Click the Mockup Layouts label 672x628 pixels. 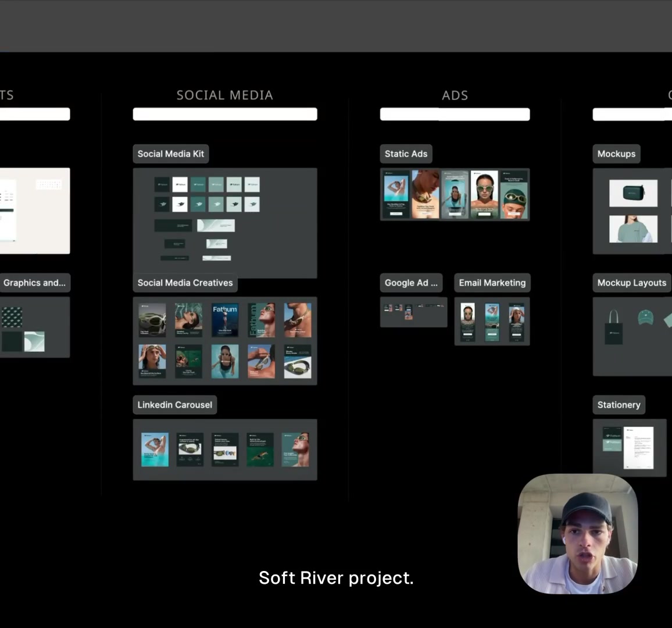coord(632,283)
